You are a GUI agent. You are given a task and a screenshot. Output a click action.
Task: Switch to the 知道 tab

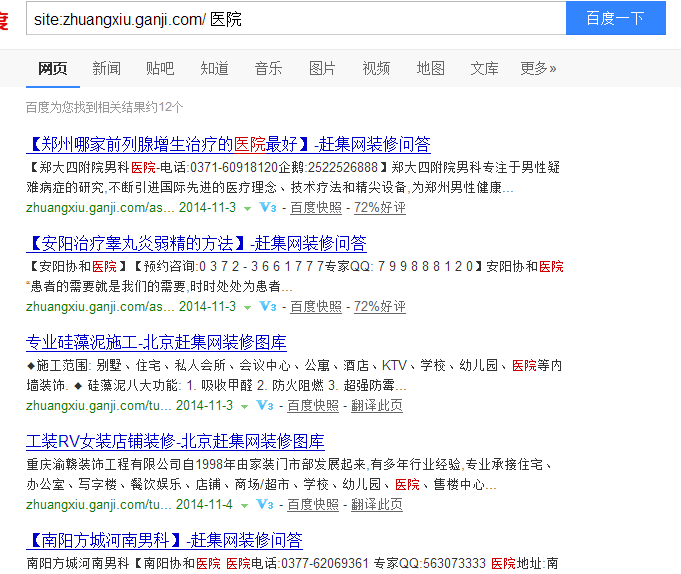click(215, 69)
